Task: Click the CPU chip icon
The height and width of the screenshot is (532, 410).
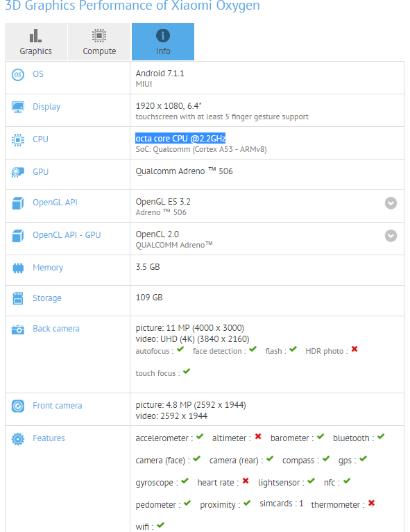Action: pos(18,140)
